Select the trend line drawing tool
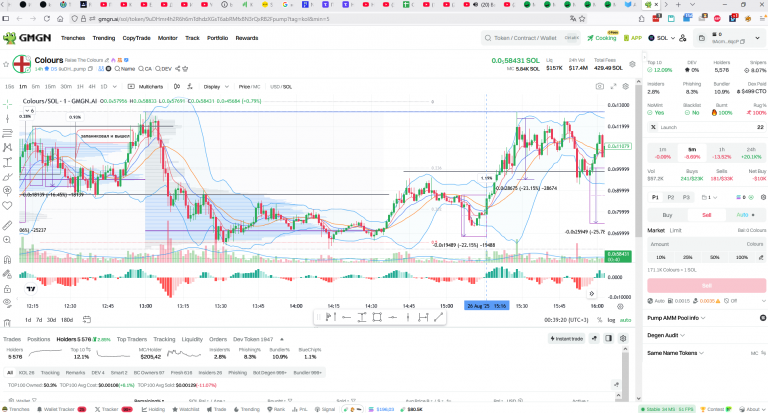768x413 pixels. (7, 119)
